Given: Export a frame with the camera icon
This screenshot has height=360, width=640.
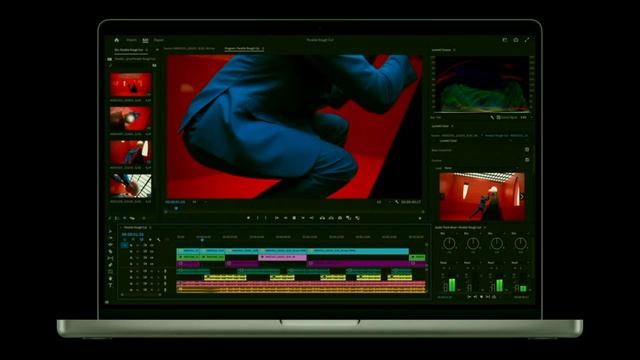Looking at the screenshot, I should point(340,218).
